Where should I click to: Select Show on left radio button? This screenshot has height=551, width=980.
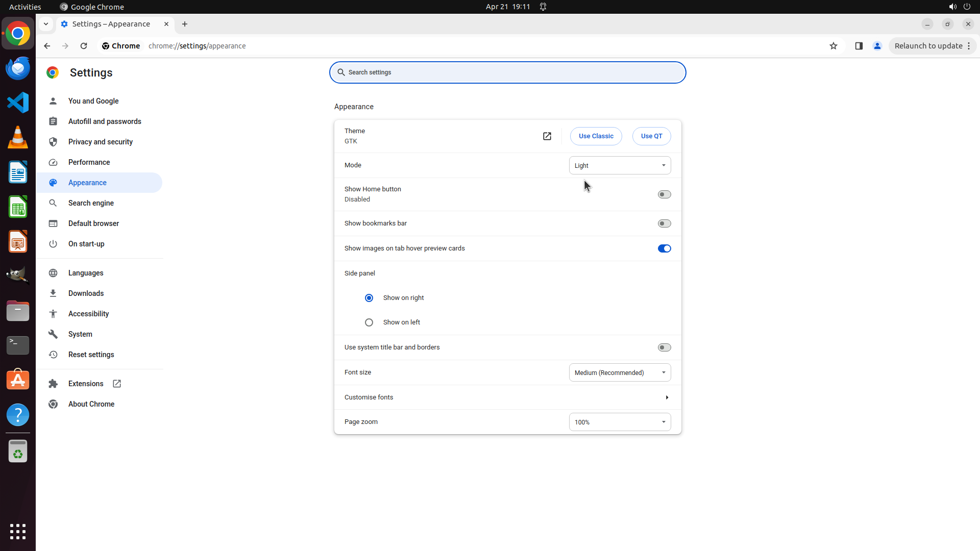coord(369,322)
